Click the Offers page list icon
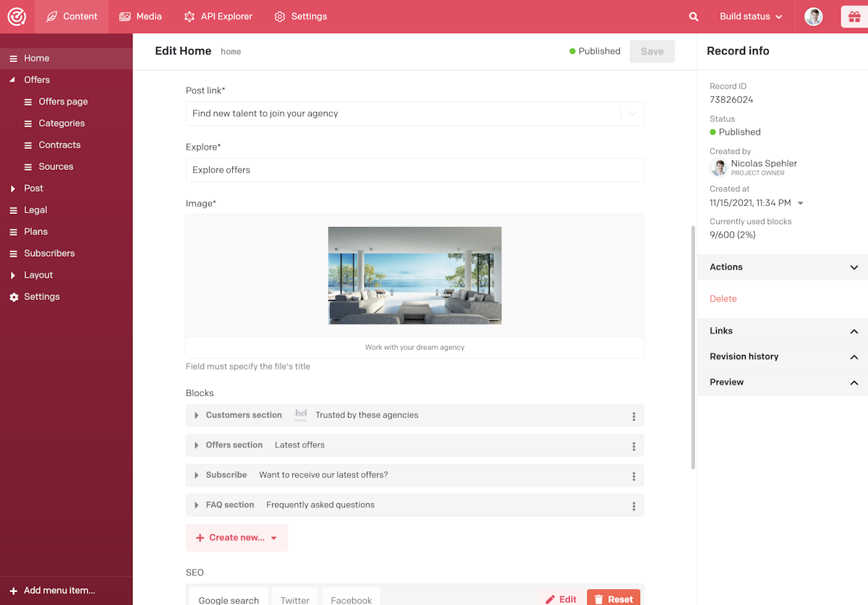Image resolution: width=868 pixels, height=605 pixels. [28, 102]
